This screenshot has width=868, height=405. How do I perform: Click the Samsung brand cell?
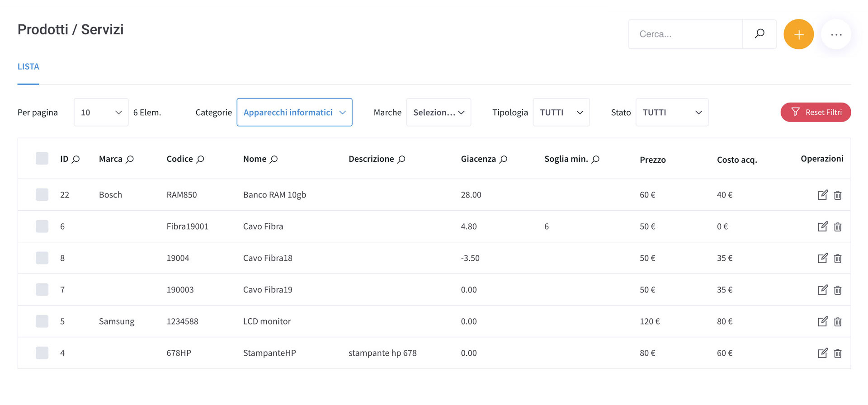point(117,321)
